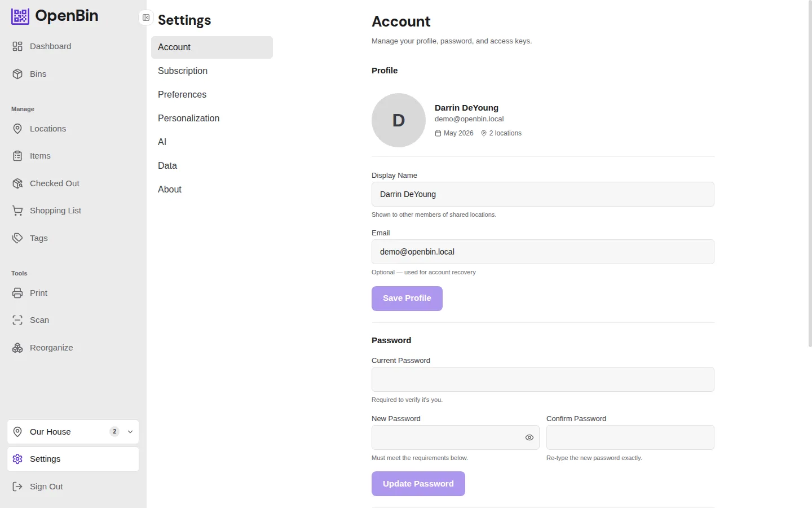The width and height of the screenshot is (812, 508).
Task: Click the Items label in sidebar
Action: (x=40, y=156)
